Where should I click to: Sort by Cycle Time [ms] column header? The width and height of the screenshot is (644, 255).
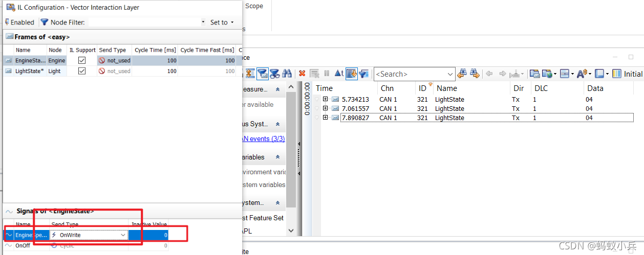(x=155, y=50)
